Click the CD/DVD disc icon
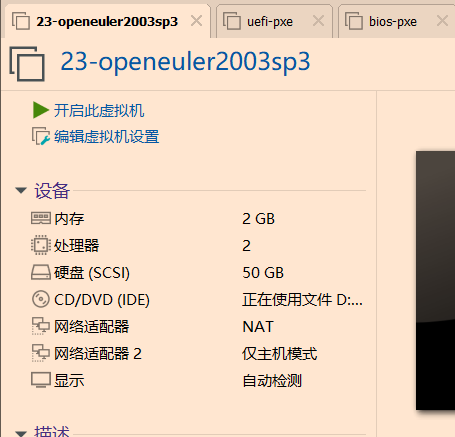This screenshot has height=437, width=455. (x=41, y=299)
